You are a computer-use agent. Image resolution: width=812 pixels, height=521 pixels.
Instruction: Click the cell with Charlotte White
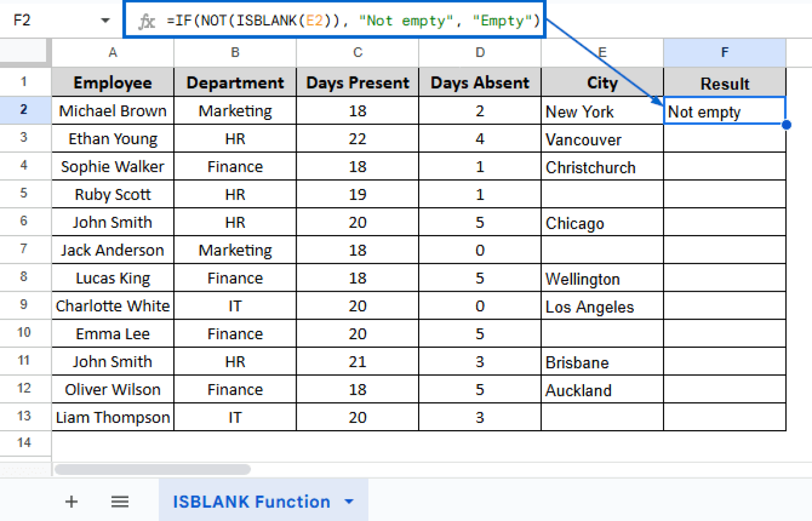(113, 306)
